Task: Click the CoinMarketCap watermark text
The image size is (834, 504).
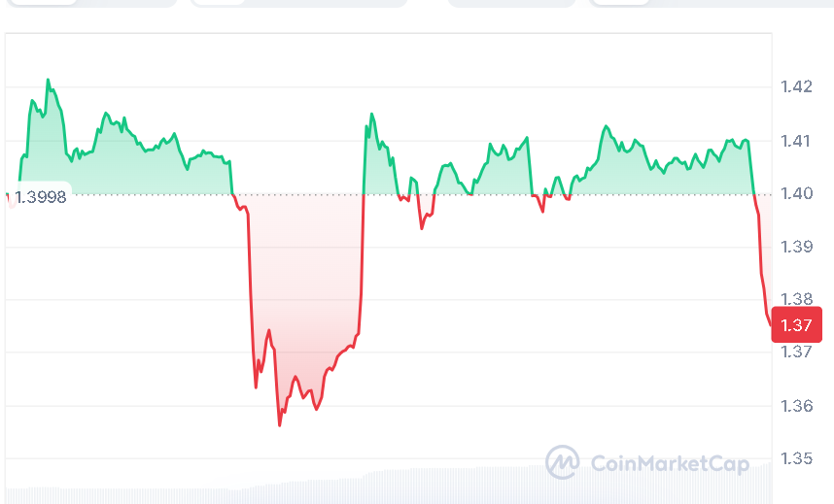Action: pyautogui.click(x=670, y=464)
